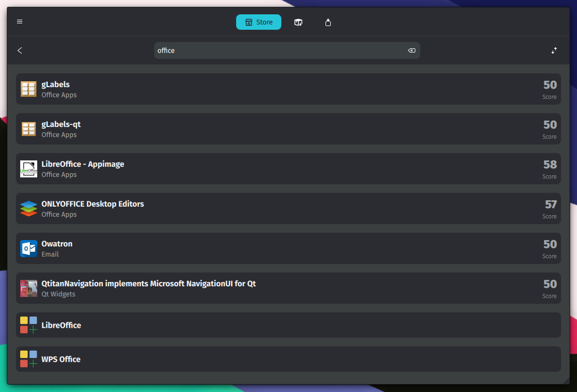Open the LibreOffice category row
Image resolution: width=577 pixels, height=392 pixels.
[x=288, y=325]
